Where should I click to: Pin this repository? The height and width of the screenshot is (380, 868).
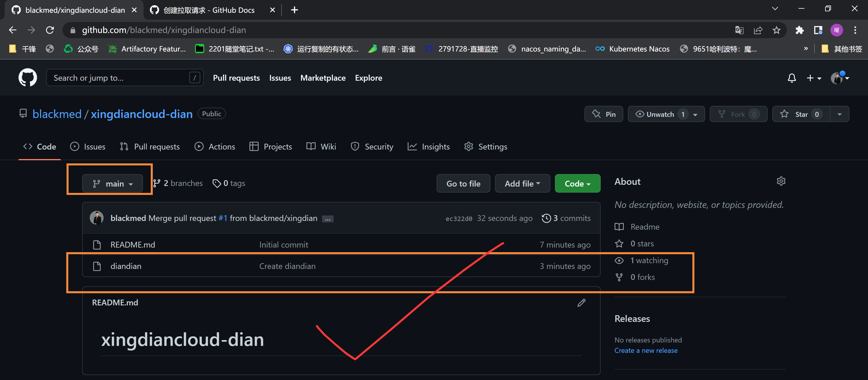[604, 114]
